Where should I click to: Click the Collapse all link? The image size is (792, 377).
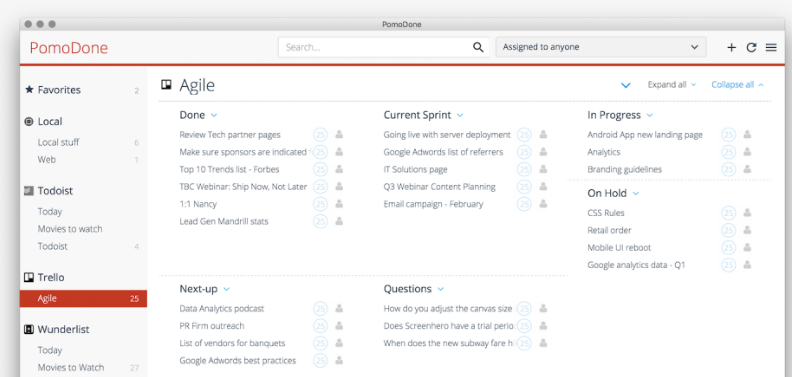[737, 85]
